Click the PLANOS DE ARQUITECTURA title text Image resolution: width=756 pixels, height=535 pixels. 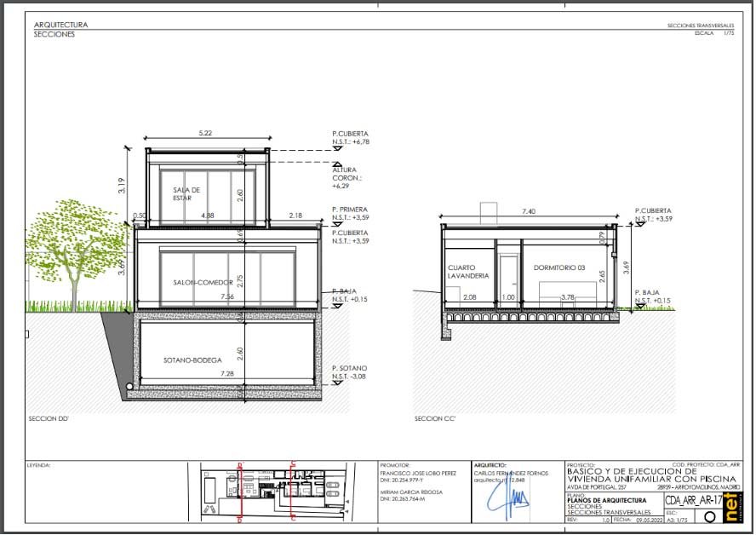click(x=605, y=500)
